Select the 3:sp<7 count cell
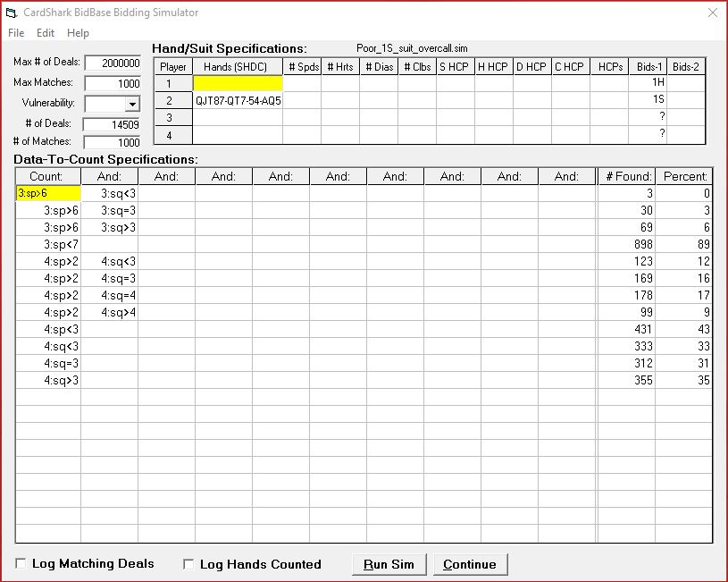 48,244
